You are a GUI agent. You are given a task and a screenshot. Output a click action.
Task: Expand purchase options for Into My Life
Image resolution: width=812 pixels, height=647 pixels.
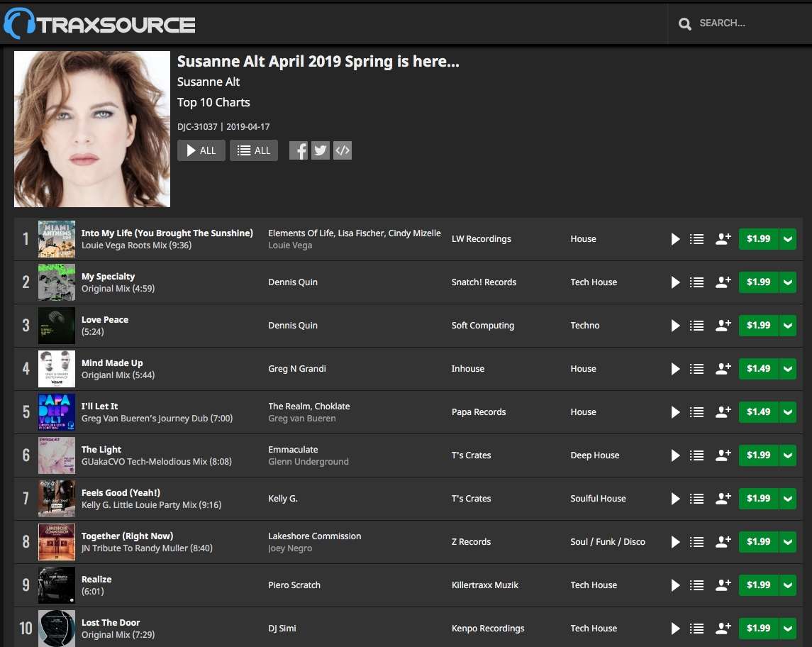point(787,239)
